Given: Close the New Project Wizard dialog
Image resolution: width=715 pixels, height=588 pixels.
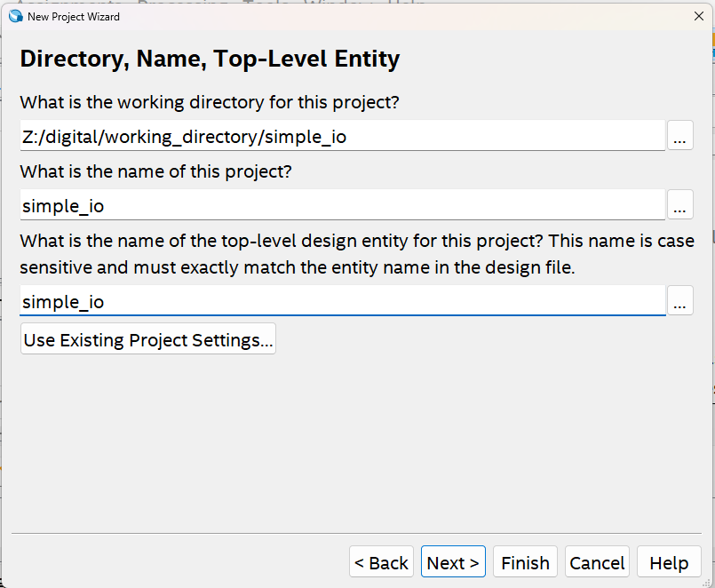Looking at the screenshot, I should pyautogui.click(x=699, y=16).
